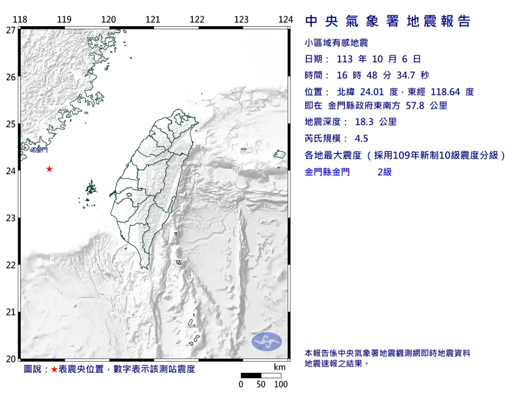Click the longitude label 121 on the axis
532x399 pixels.
(153, 20)
